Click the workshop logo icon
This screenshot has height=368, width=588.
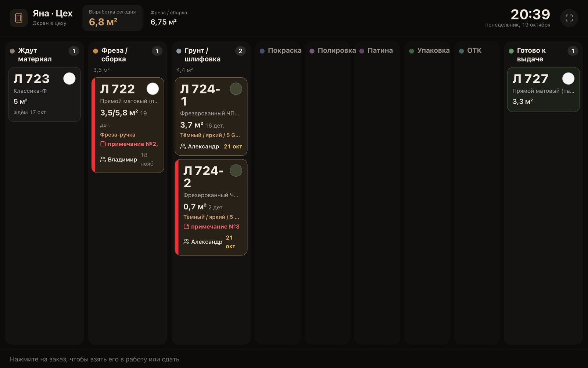(19, 18)
